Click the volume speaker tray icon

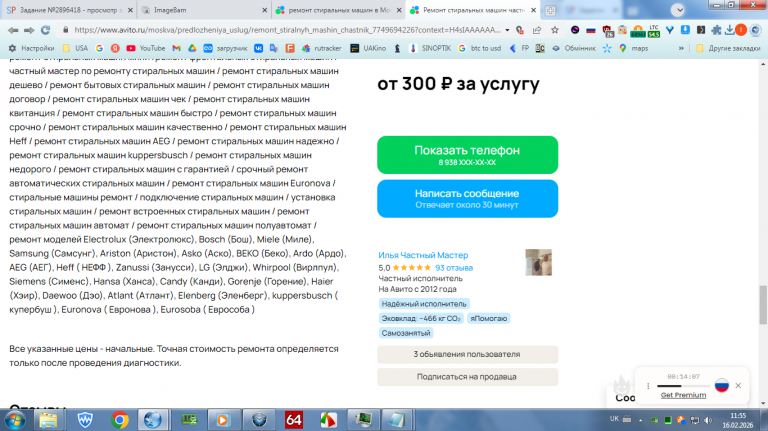coord(708,420)
